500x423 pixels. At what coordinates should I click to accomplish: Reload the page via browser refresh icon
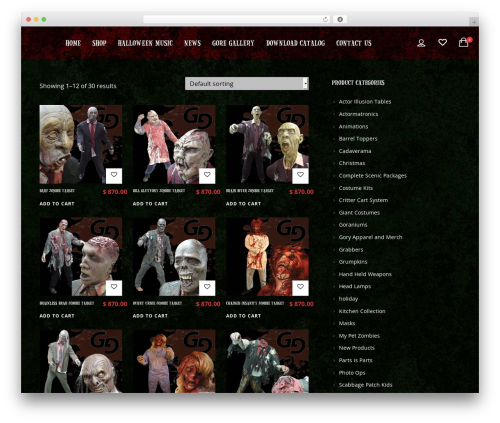[325, 19]
